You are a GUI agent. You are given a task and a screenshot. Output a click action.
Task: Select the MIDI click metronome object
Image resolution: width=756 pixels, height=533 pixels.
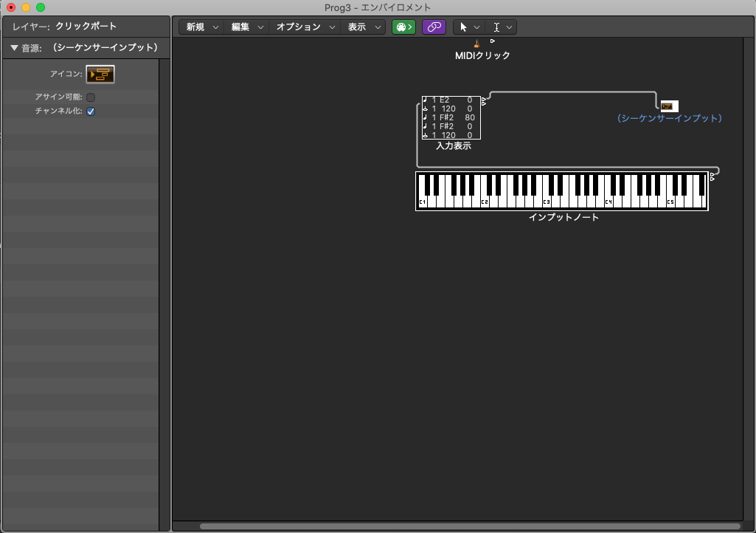477,44
